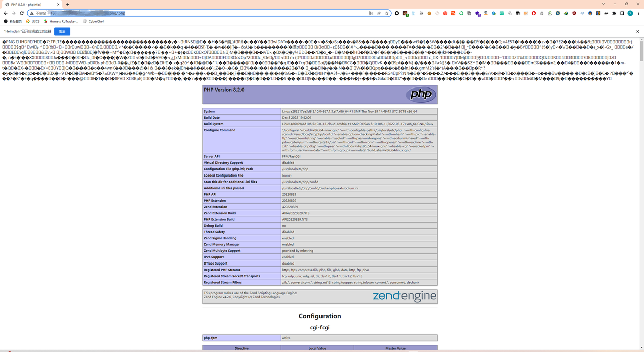Screen dimensions: 644x352
Task: Open the green ring extension icon
Action: click(461, 13)
